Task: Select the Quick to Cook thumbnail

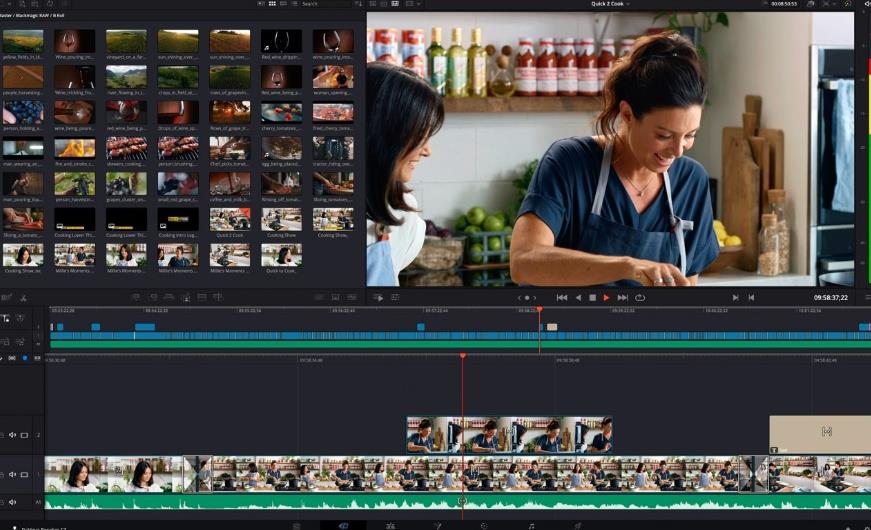Action: pyautogui.click(x=282, y=255)
